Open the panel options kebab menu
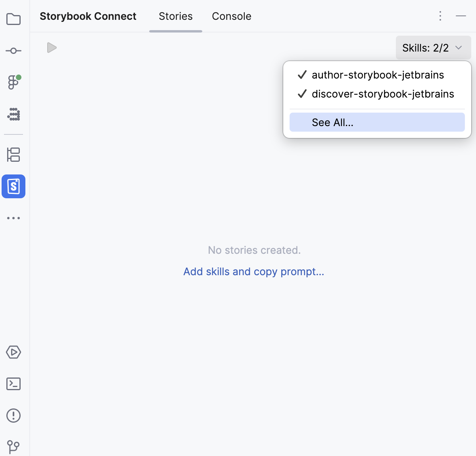Viewport: 476px width, 456px height. click(x=440, y=16)
